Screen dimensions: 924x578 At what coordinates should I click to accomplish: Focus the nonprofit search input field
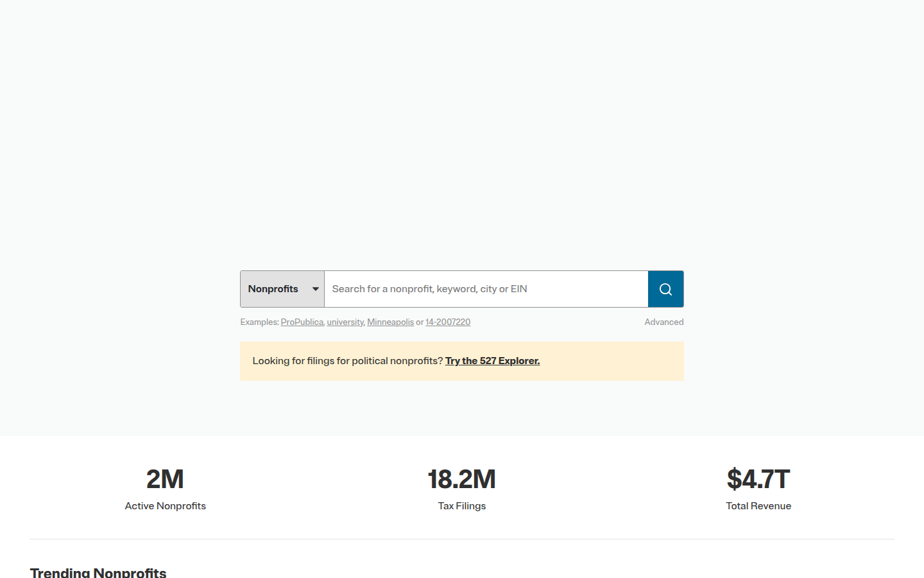pyautogui.click(x=486, y=289)
